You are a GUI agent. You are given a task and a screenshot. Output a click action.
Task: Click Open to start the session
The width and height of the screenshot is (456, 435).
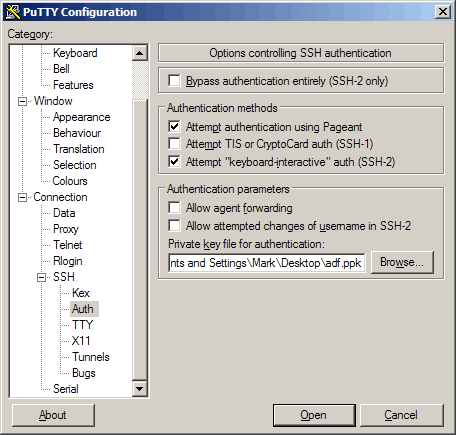point(314,415)
